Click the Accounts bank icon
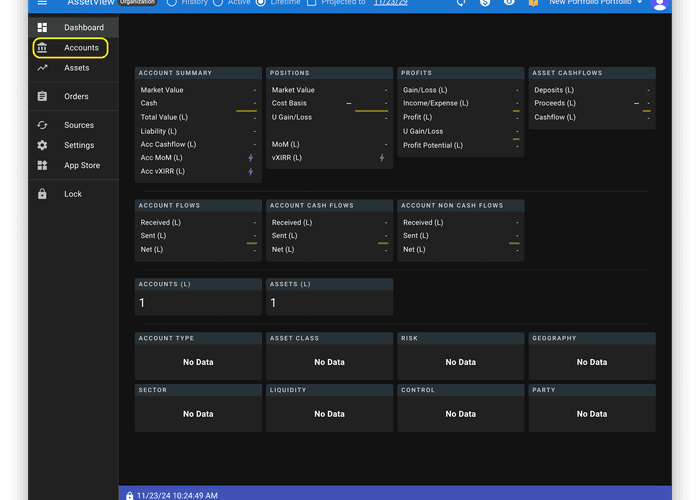Screen dimensions: 700x500 tap(42, 48)
